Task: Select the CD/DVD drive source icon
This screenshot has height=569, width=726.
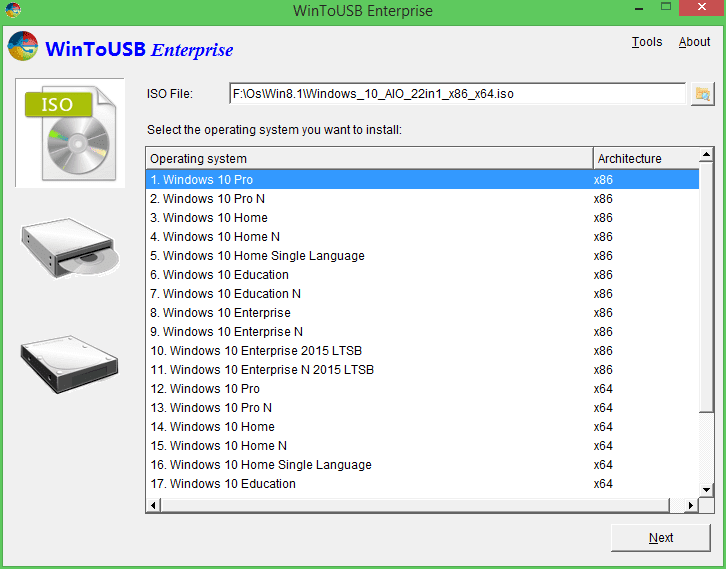Action: click(70, 249)
